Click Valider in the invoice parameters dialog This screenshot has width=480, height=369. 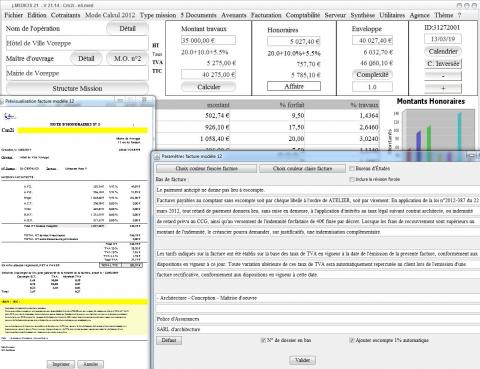click(303, 360)
